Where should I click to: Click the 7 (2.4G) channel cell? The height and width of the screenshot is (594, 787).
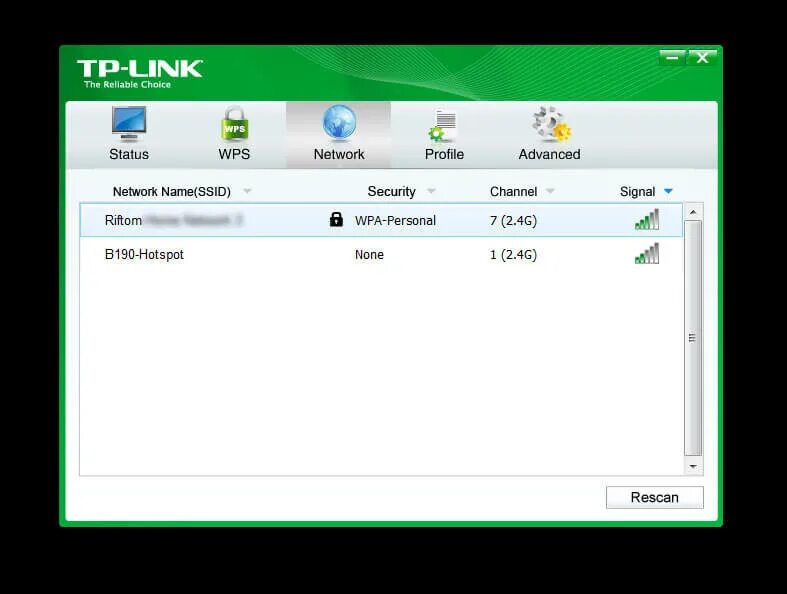click(x=513, y=220)
